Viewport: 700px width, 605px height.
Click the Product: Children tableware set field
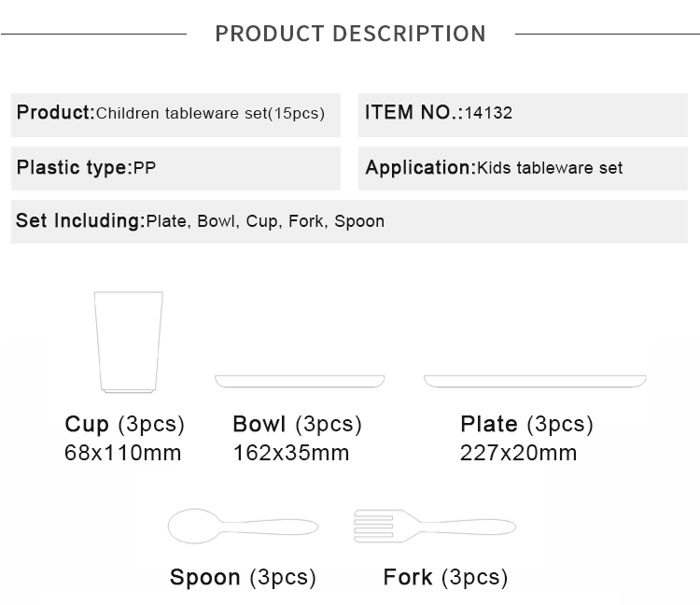175,115
